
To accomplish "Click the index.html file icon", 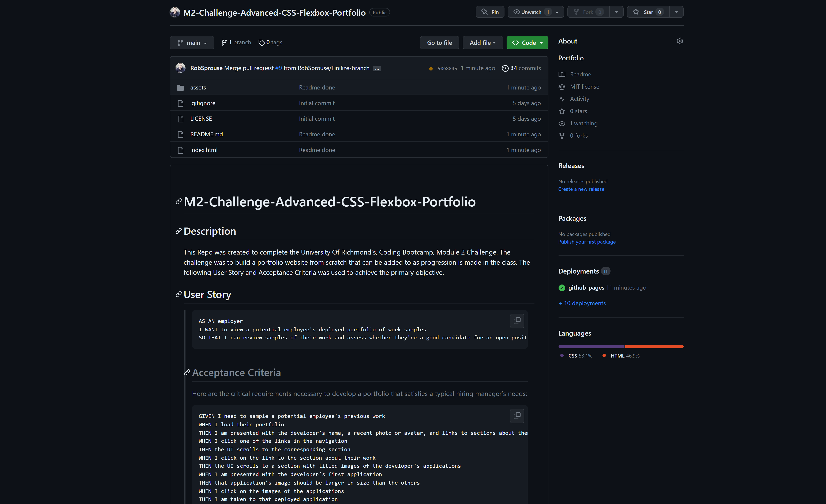I will (180, 150).
